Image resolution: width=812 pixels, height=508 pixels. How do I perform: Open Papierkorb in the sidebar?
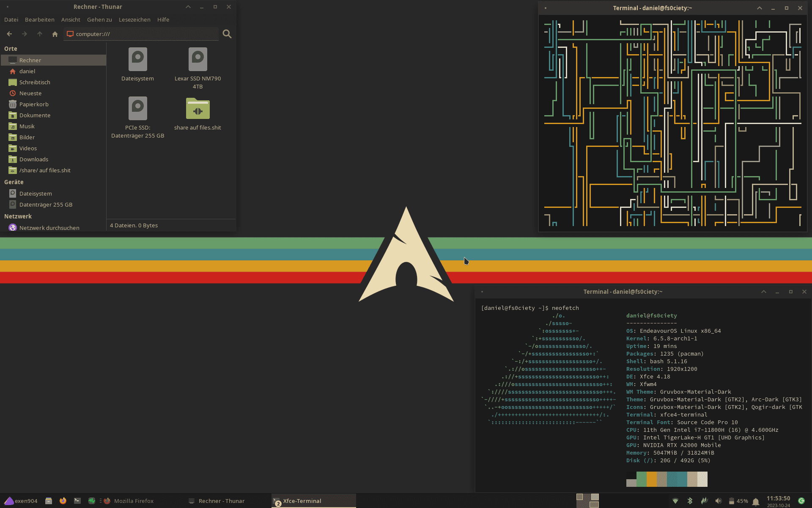(53, 104)
